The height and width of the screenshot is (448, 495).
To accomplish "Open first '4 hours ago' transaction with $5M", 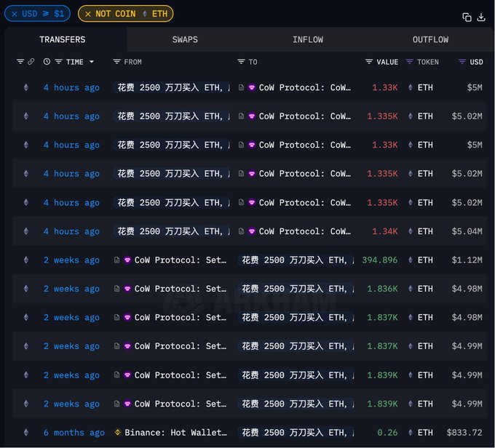I will (71, 87).
